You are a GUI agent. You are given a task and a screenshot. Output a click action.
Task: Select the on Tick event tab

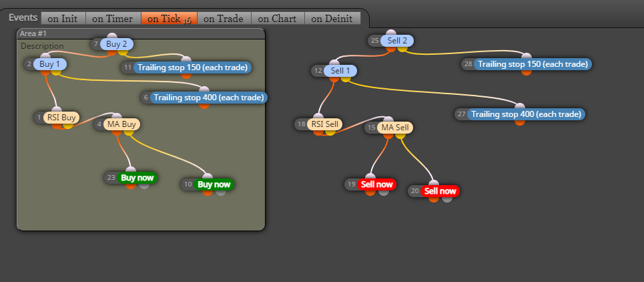pos(169,19)
